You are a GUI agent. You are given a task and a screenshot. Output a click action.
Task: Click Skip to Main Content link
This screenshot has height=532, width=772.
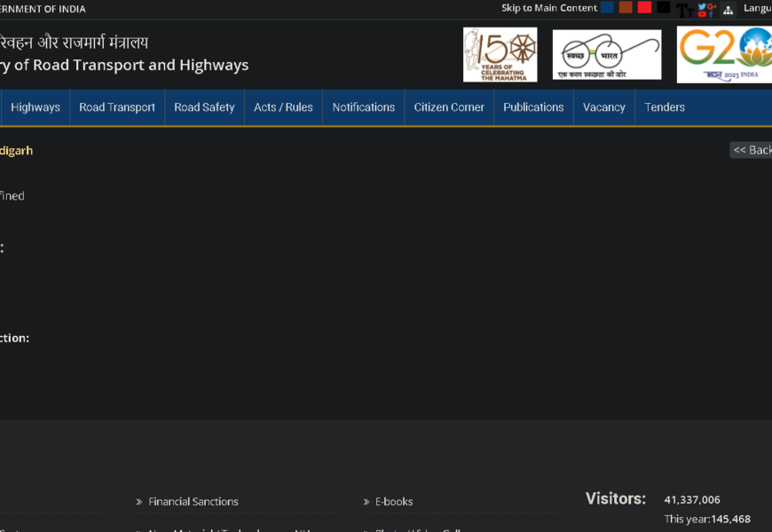click(x=549, y=8)
